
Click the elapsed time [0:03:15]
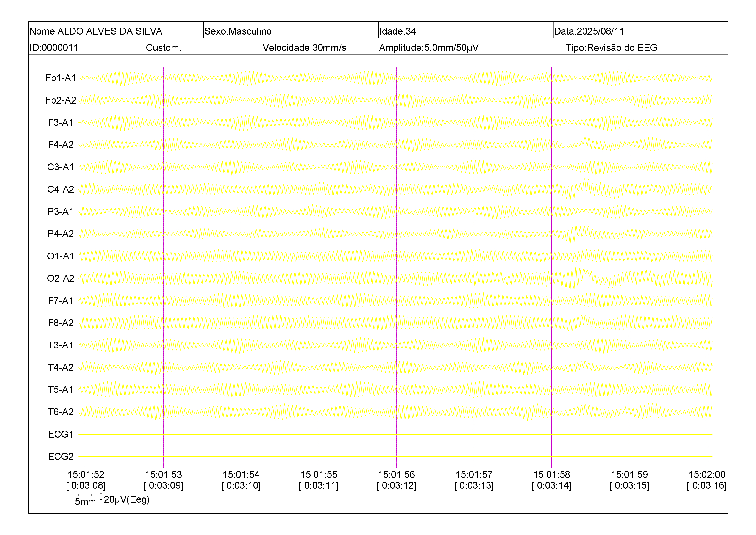coord(629,486)
